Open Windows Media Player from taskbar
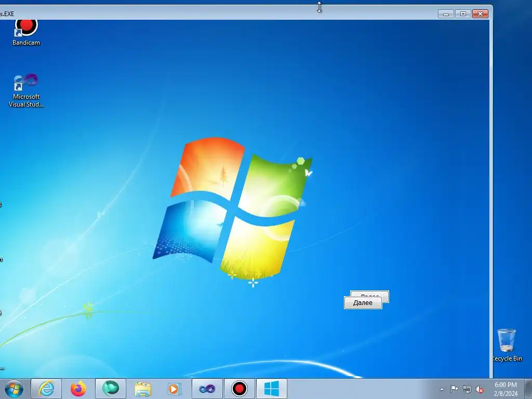The image size is (532, 399). (x=175, y=389)
